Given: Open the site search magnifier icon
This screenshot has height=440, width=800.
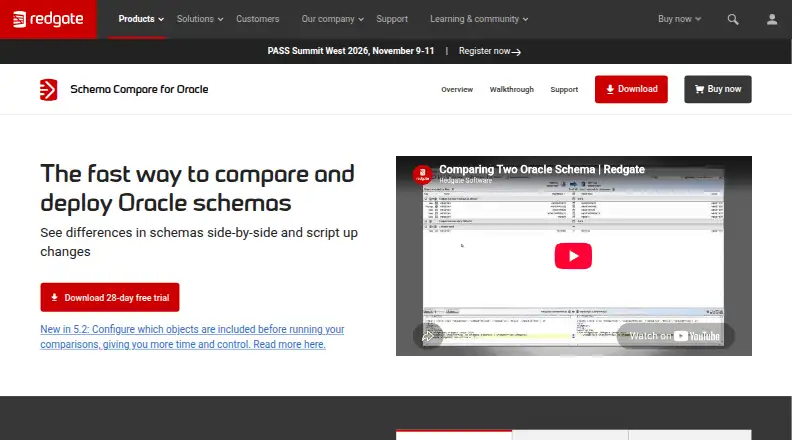Looking at the screenshot, I should (x=733, y=19).
